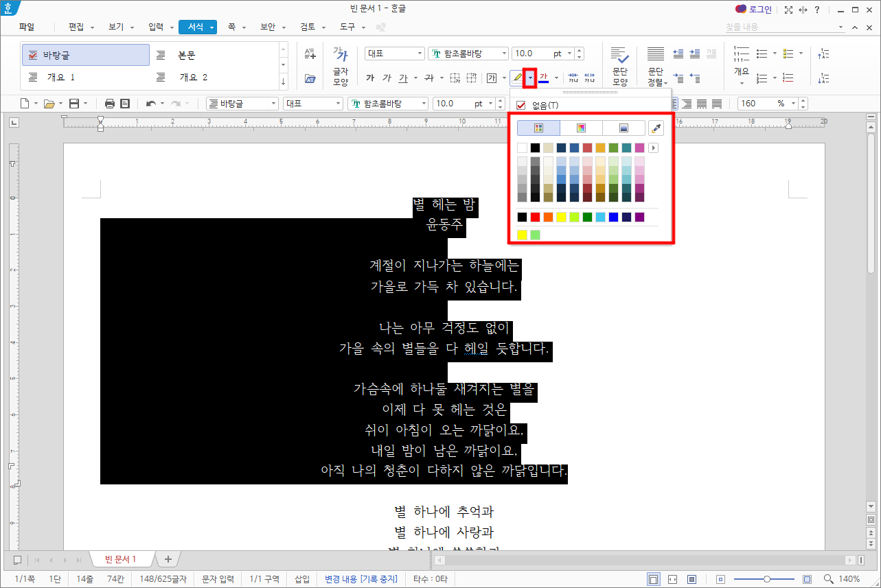Click the font color icon
The width and height of the screenshot is (881, 588).
[544, 78]
